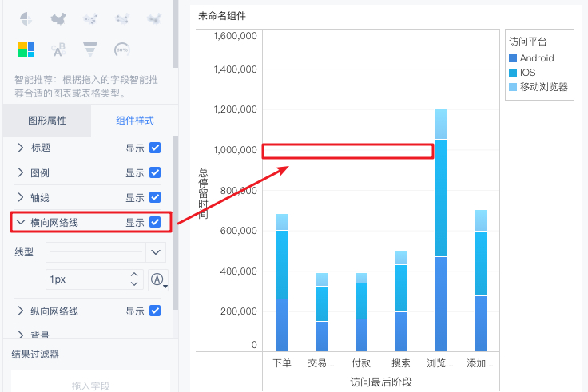588x392 pixels.
Task: Click the 未命名组件 chart title
Action: (222, 16)
